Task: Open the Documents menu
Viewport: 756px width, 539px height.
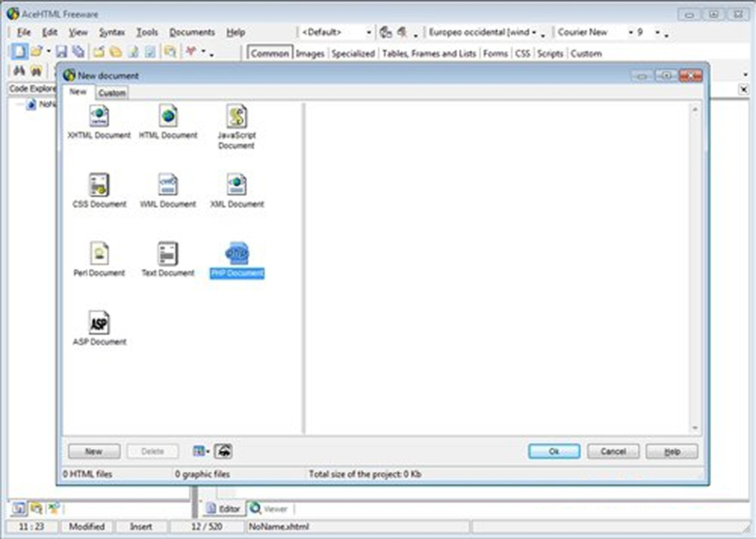Action: pyautogui.click(x=192, y=32)
